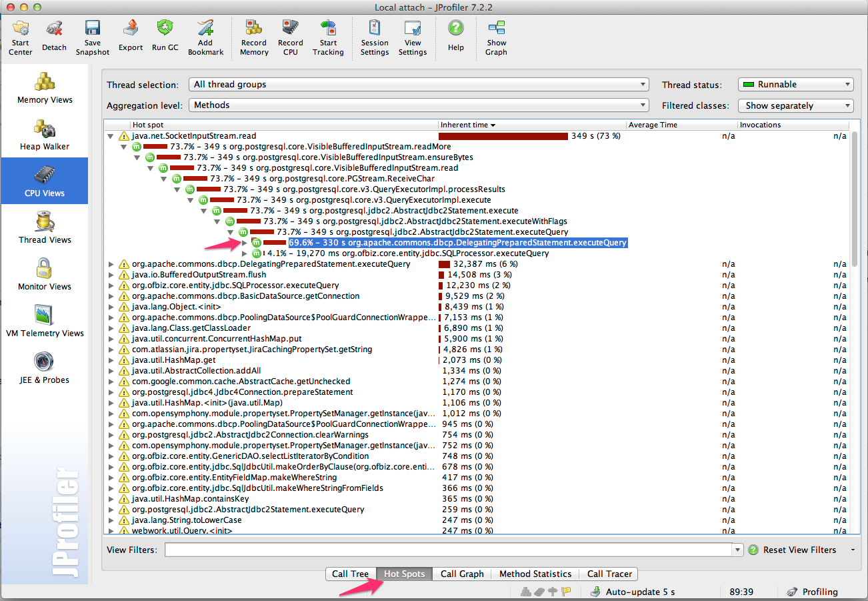This screenshot has height=601, width=868.
Task: Switch to the Call Graph tab
Action: point(462,574)
